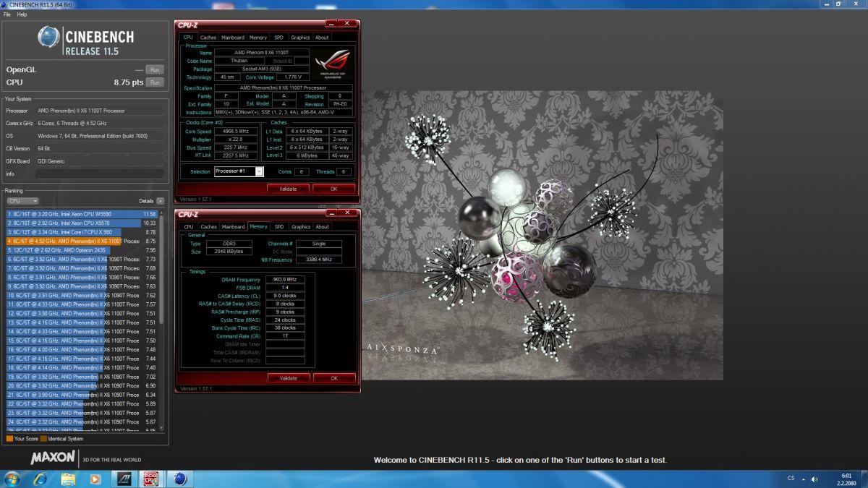Launch Internet Explorer from the taskbar

click(40, 479)
